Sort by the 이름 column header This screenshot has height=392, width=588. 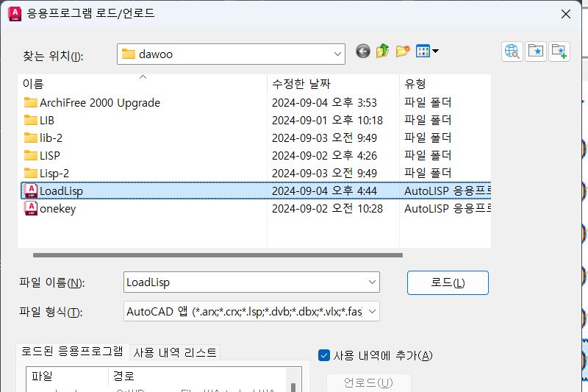point(143,83)
